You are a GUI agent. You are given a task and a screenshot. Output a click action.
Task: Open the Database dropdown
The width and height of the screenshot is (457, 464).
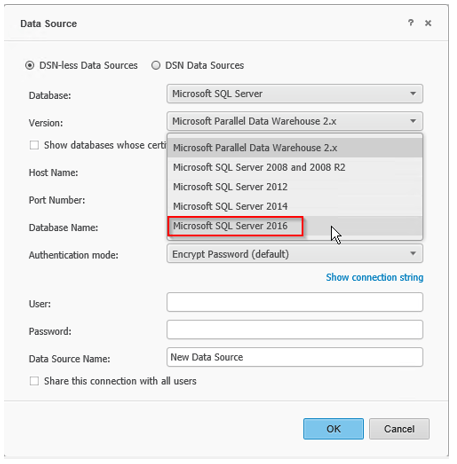point(295,94)
